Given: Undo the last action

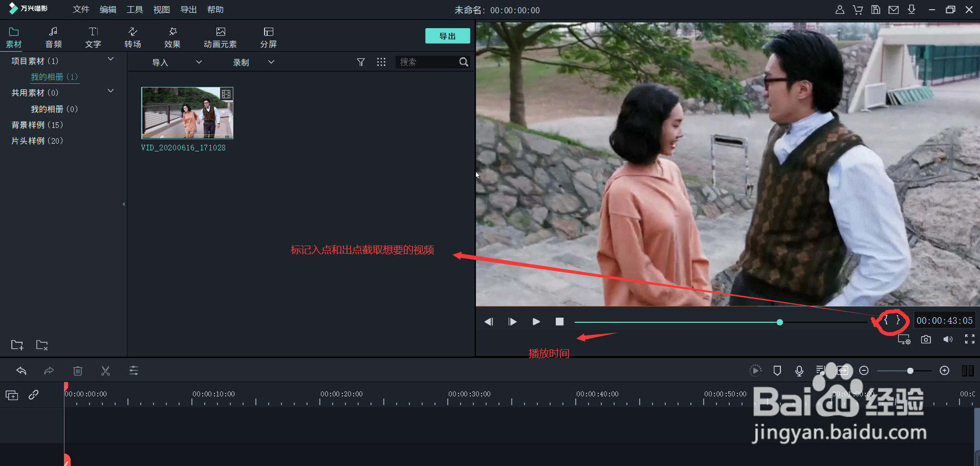Looking at the screenshot, I should [21, 371].
